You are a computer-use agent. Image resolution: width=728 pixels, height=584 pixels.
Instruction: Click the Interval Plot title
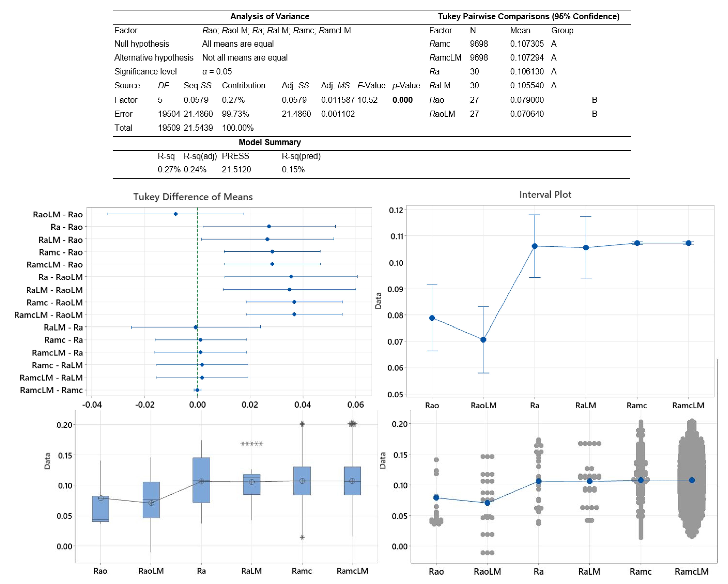click(x=545, y=194)
